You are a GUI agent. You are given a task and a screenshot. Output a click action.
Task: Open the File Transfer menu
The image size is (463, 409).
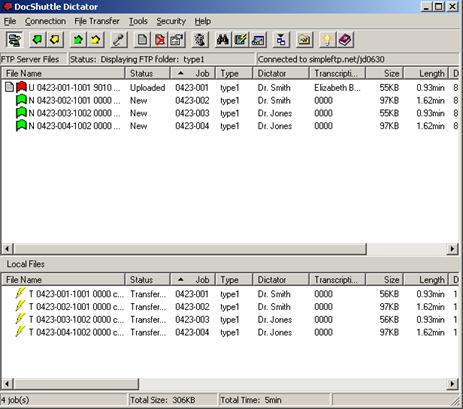(x=97, y=21)
